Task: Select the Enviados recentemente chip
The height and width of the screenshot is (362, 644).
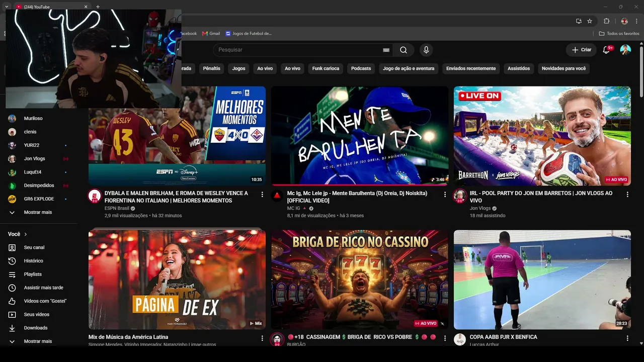Action: tap(471, 68)
